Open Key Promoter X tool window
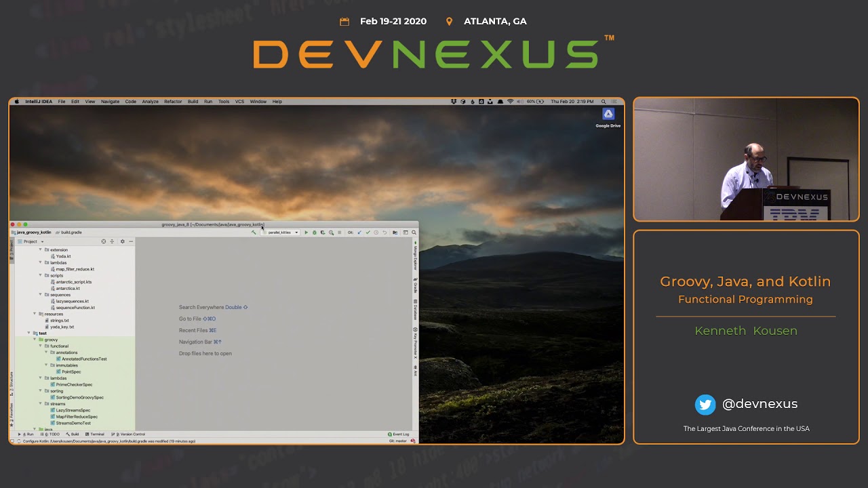This screenshot has height=488, width=868. point(416,344)
